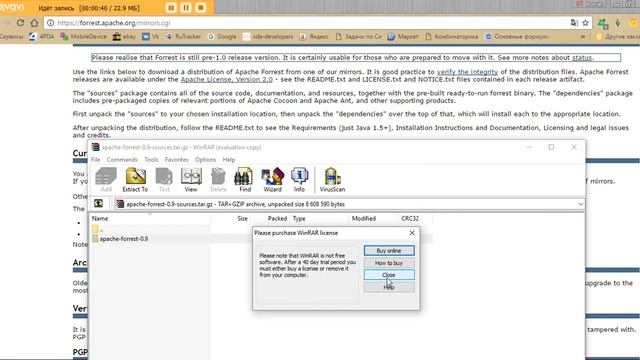Open the Яндекс bookmark
640x360 pixels.
[314, 36]
